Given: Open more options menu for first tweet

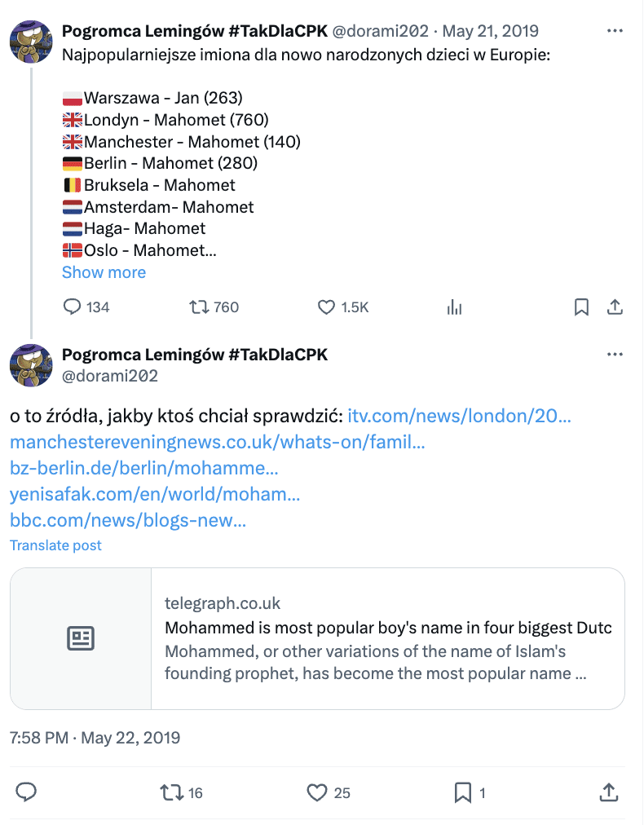Looking at the screenshot, I should (615, 32).
